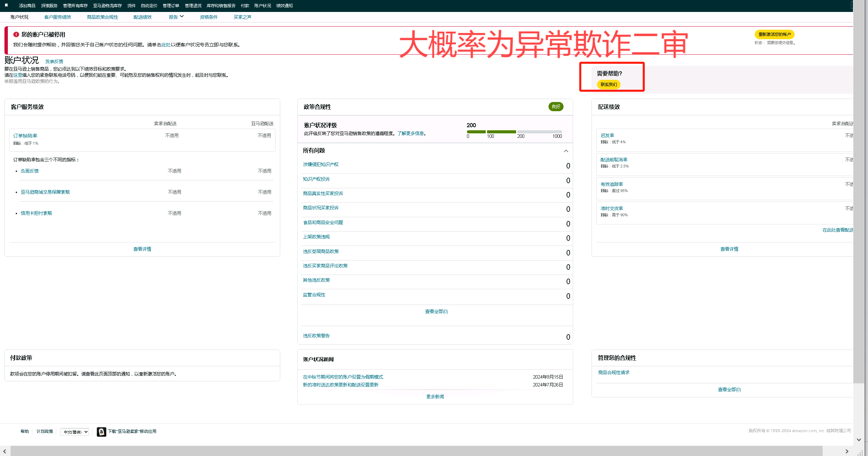Collapse the 所有问题 section chevron

566,151
